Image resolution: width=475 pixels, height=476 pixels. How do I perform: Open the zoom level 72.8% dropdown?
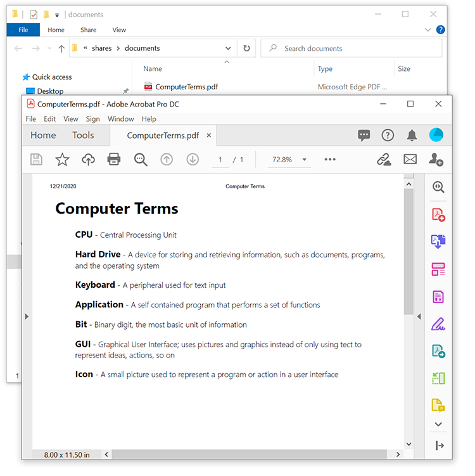pyautogui.click(x=304, y=160)
